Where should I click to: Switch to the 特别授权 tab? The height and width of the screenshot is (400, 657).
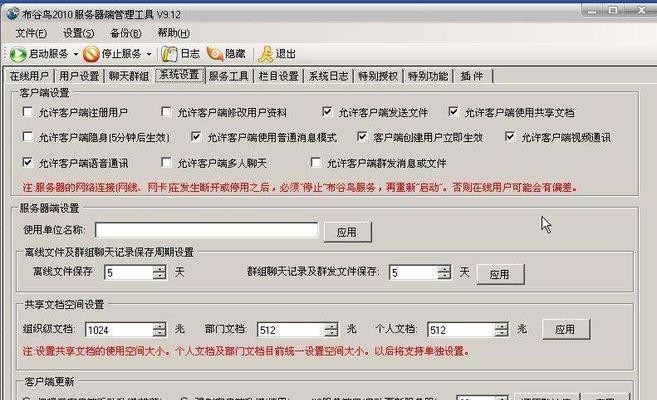coord(378,76)
